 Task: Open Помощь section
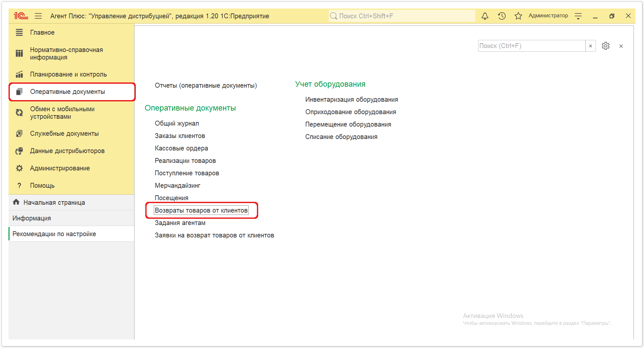[x=71, y=185]
